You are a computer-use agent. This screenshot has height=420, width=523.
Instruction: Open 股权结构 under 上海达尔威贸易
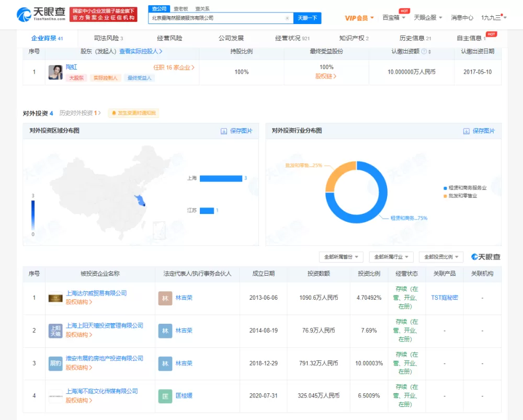79,302
